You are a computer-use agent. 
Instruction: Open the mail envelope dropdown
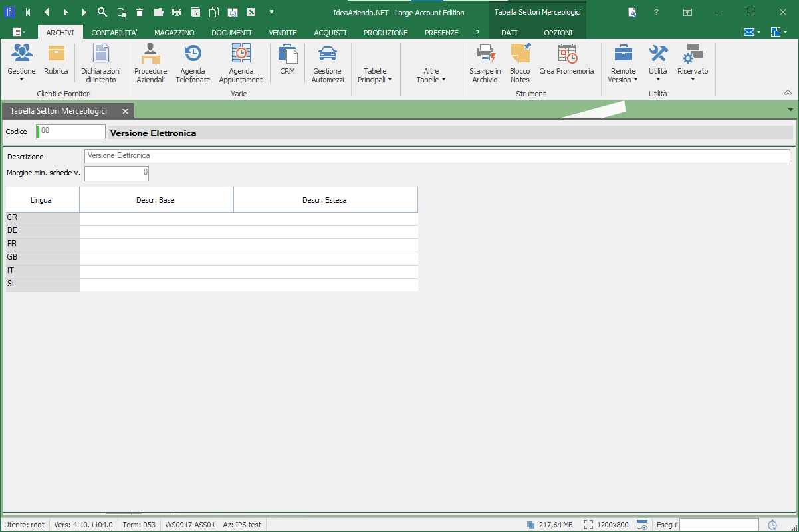pyautogui.click(x=752, y=32)
